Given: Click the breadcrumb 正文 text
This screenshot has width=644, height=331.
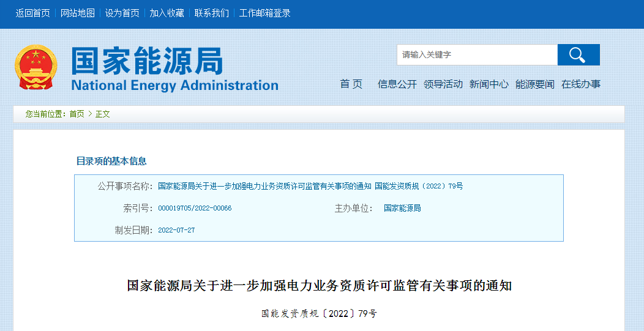Looking at the screenshot, I should click(103, 114).
